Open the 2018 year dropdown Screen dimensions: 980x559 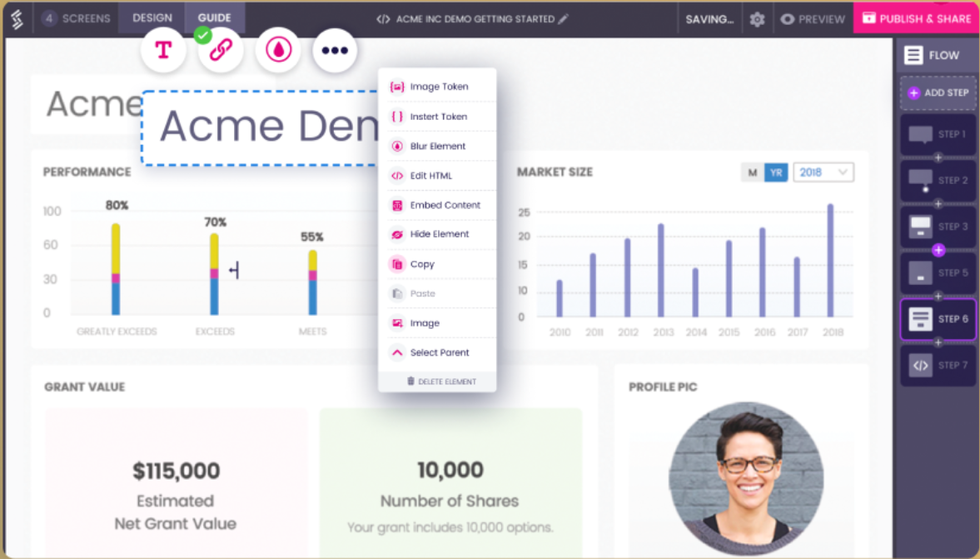point(823,172)
